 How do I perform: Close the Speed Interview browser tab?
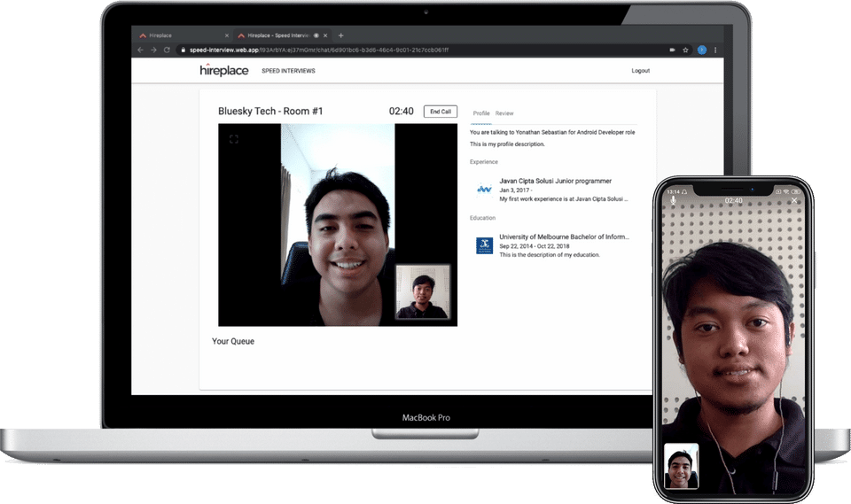tap(325, 35)
